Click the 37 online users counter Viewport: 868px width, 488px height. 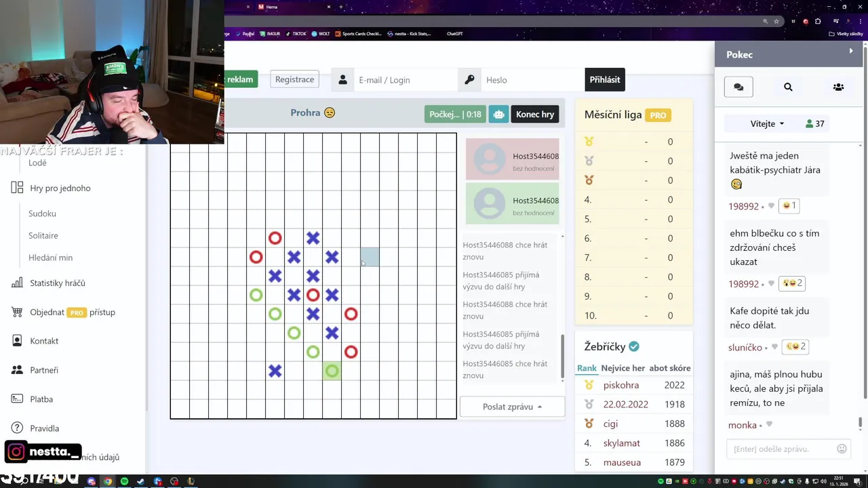click(x=814, y=124)
